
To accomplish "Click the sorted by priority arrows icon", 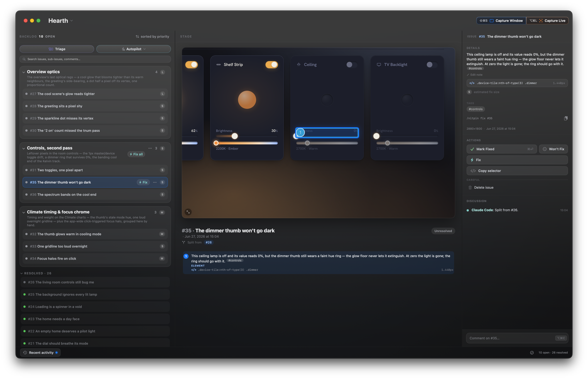I will pyautogui.click(x=137, y=36).
